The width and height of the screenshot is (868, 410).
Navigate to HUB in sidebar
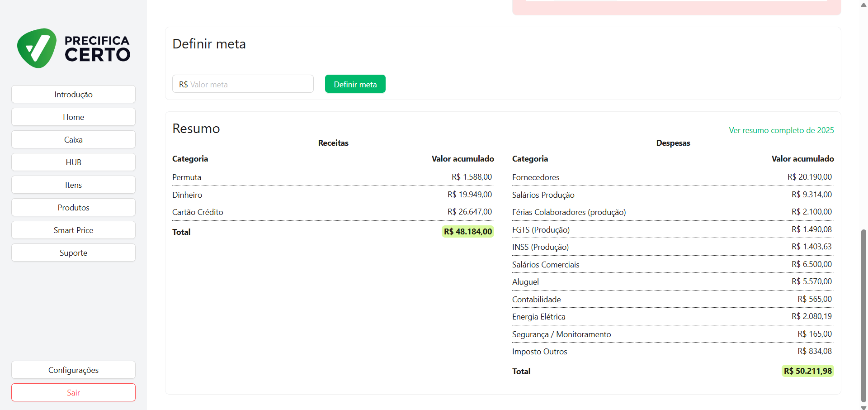point(73,162)
